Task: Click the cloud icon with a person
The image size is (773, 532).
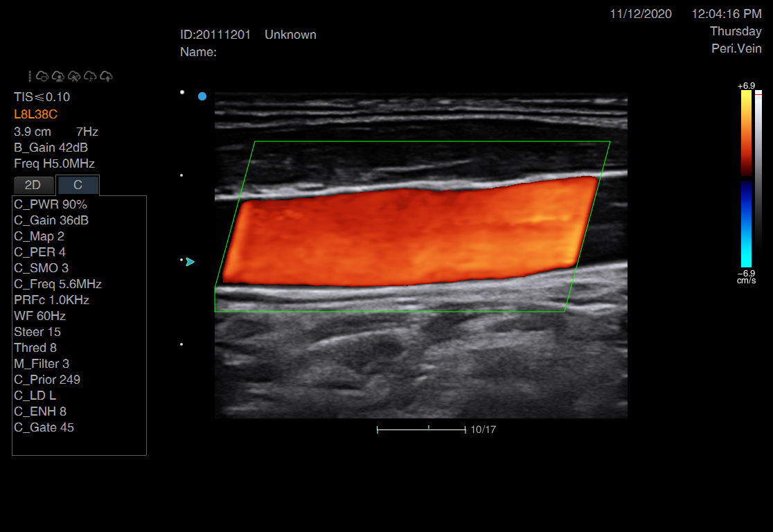Action: 58,76
